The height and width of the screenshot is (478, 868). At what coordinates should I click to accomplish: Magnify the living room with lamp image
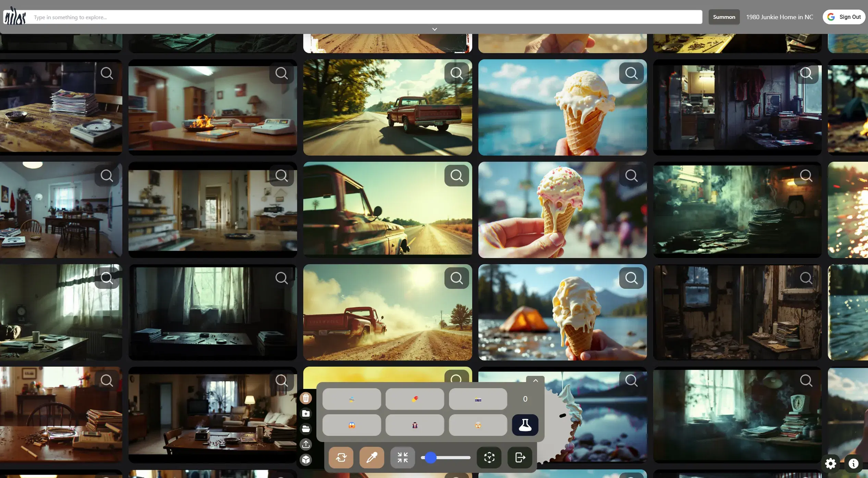(x=281, y=380)
